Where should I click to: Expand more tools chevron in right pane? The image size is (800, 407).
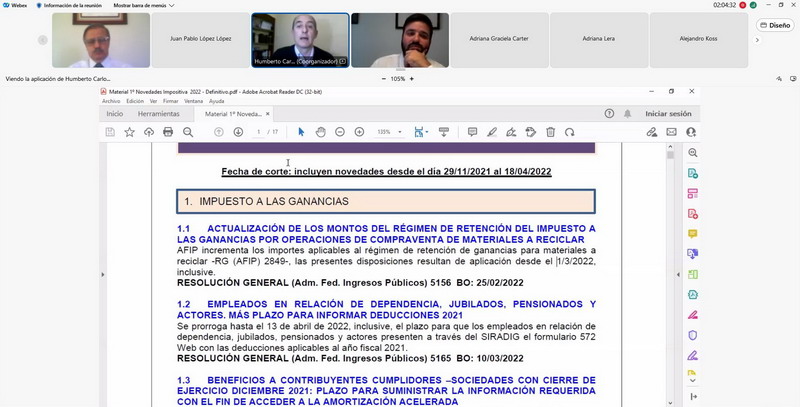692,380
